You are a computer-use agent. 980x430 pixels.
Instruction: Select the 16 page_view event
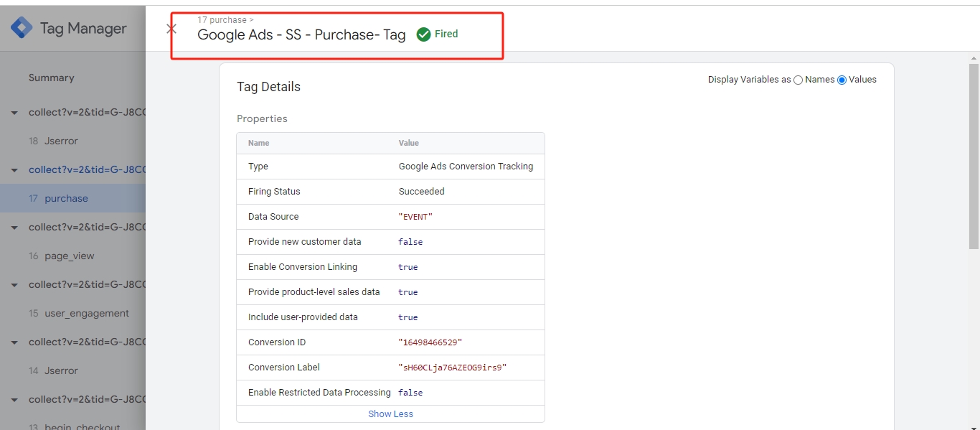(72, 256)
